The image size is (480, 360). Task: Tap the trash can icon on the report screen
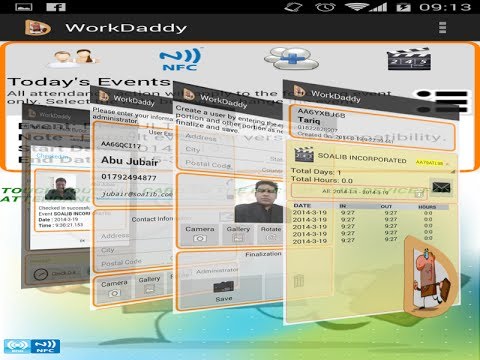299,281
